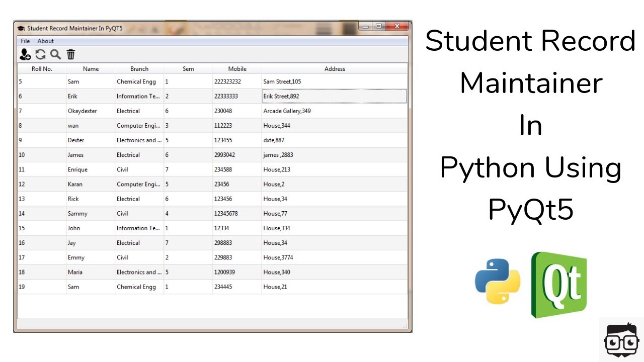Select the address 'House,77'
The image size is (644, 362).
click(335, 213)
